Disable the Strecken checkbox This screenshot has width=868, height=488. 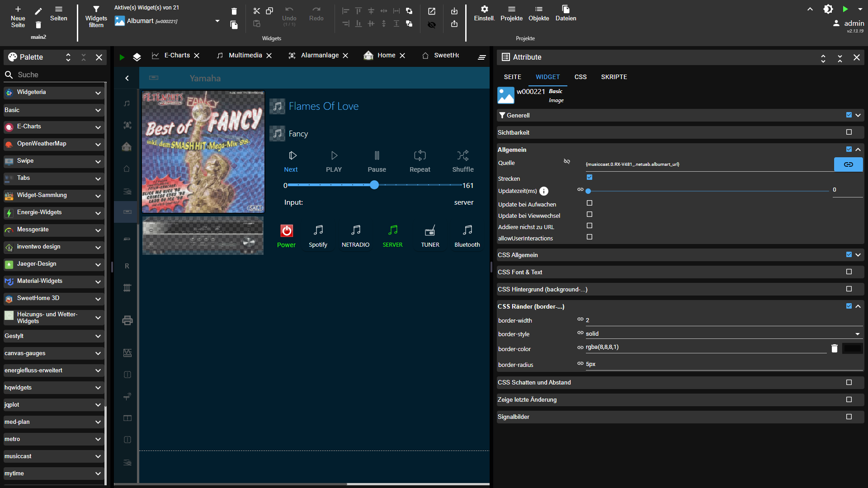coord(589,177)
